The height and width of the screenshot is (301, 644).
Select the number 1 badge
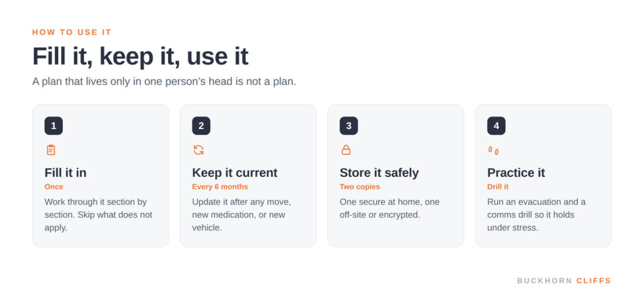click(53, 126)
